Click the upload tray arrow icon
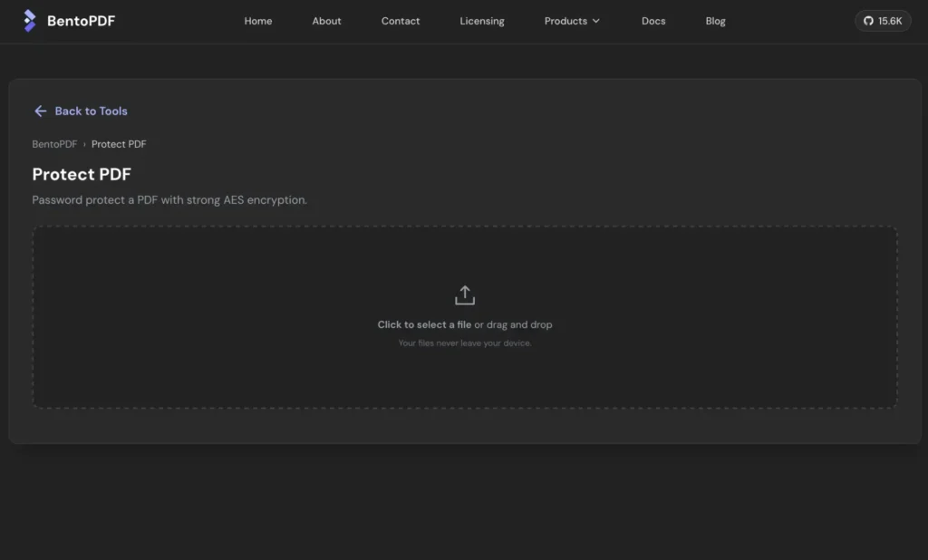The height and width of the screenshot is (560, 928). [465, 295]
